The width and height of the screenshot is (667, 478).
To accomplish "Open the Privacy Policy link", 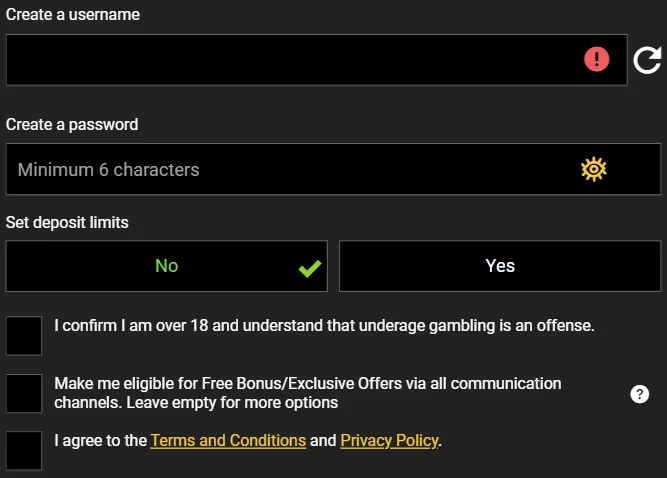I will [x=389, y=440].
